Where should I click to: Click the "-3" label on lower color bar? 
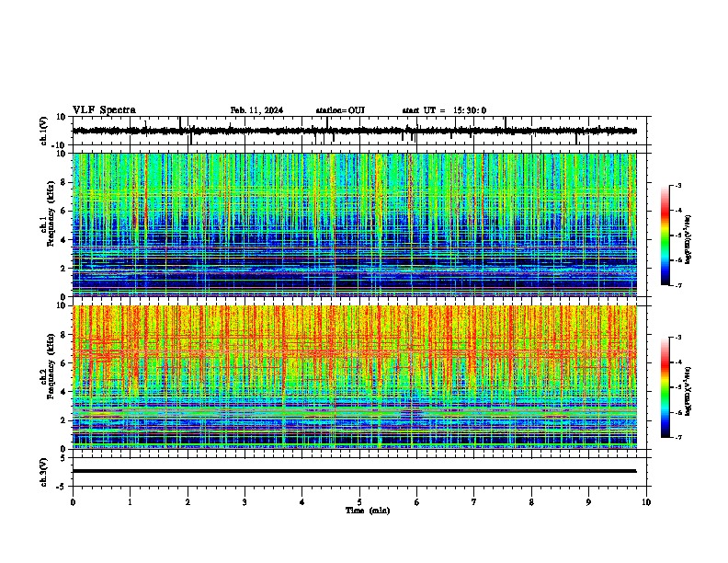tap(678, 338)
